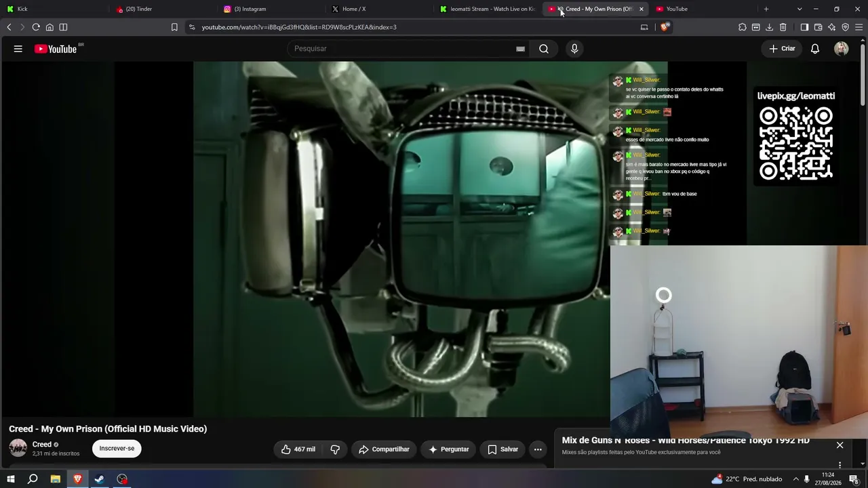
Task: Open a new browser tab
Action: tap(766, 9)
